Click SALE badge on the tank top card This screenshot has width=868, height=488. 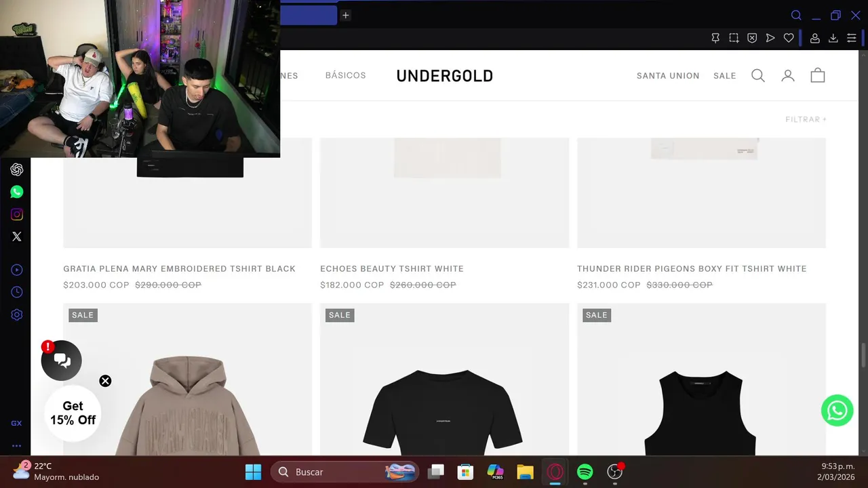(597, 314)
